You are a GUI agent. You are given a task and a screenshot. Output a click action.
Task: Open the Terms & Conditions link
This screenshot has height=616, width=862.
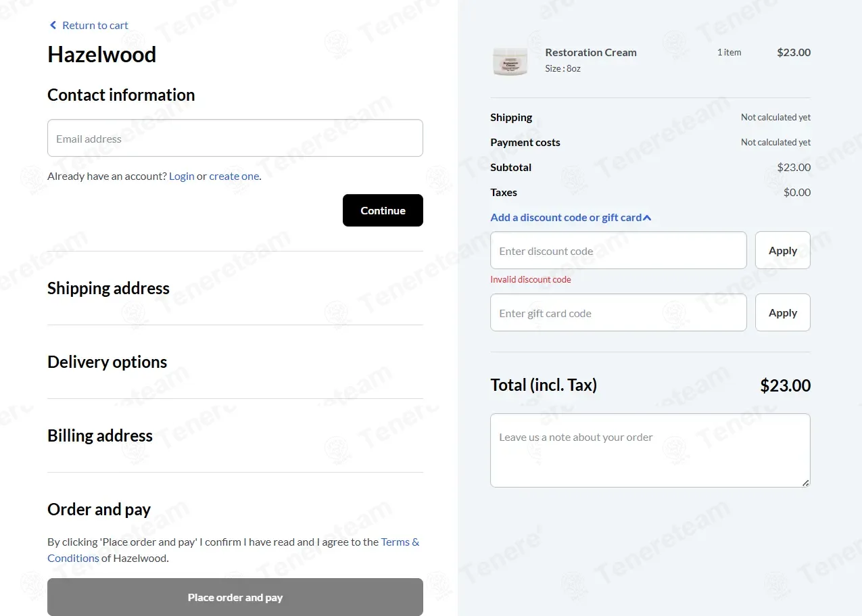pyautogui.click(x=233, y=550)
